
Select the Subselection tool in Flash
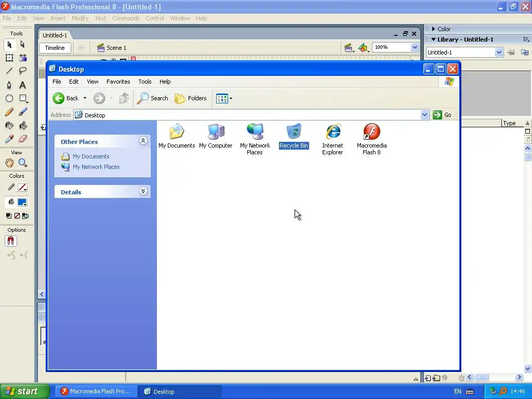point(23,44)
